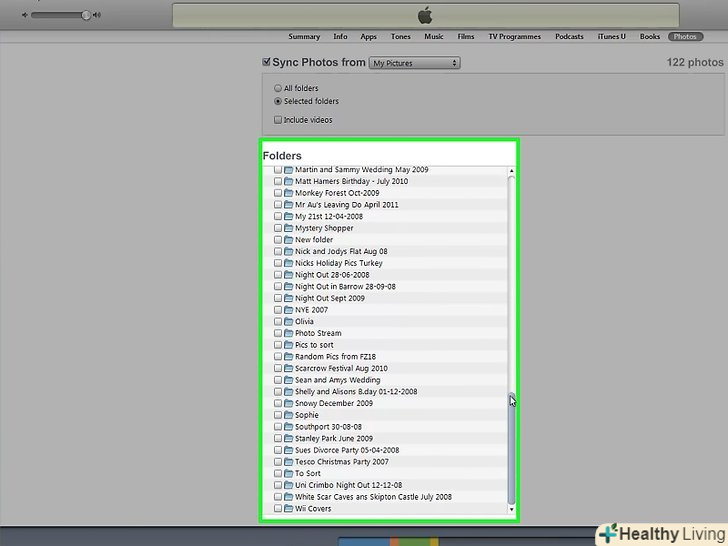The width and height of the screenshot is (728, 546).
Task: Click the NYE 2007 folder icon
Action: click(x=288, y=310)
